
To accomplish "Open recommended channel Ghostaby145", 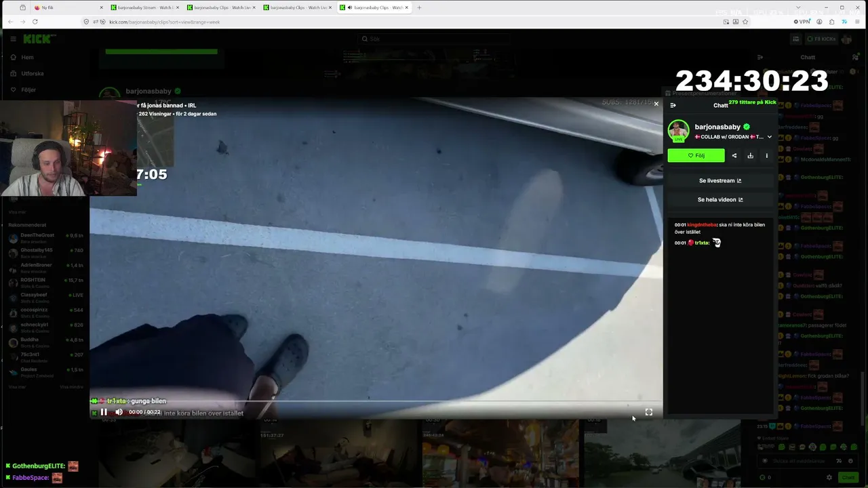I will [x=45, y=252].
